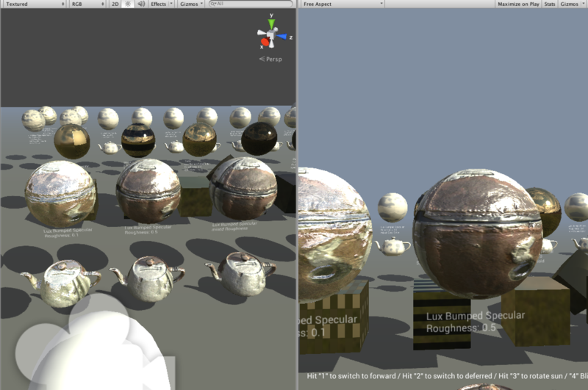Select the sphere above Scene label Roughness: 0.1

pyautogui.click(x=60, y=194)
